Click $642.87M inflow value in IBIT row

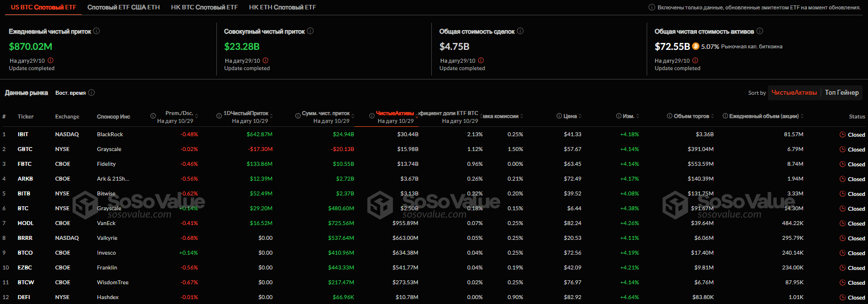coord(260,134)
